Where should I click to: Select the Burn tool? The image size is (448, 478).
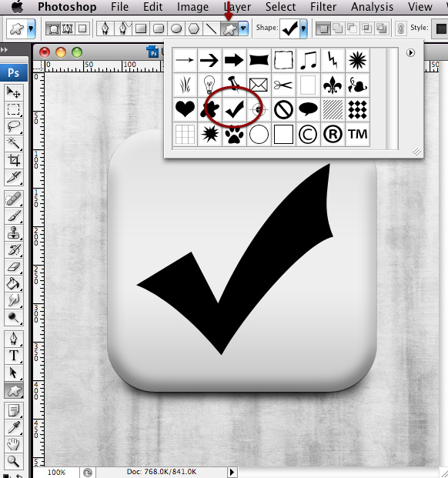(13, 318)
